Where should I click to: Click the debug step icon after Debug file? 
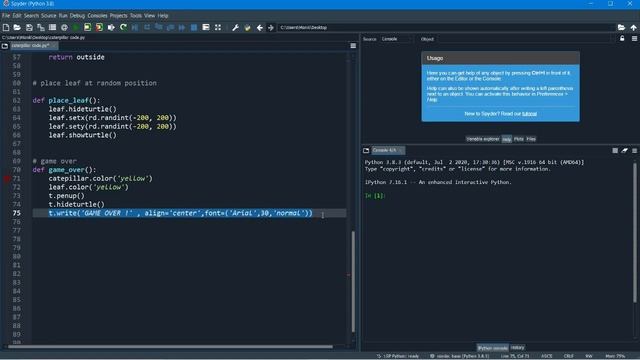point(147,27)
